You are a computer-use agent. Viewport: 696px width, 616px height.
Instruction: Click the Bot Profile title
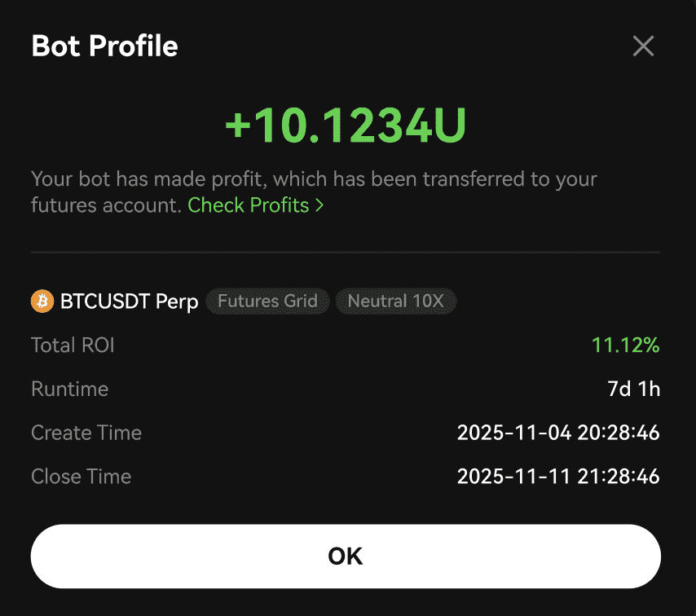104,46
